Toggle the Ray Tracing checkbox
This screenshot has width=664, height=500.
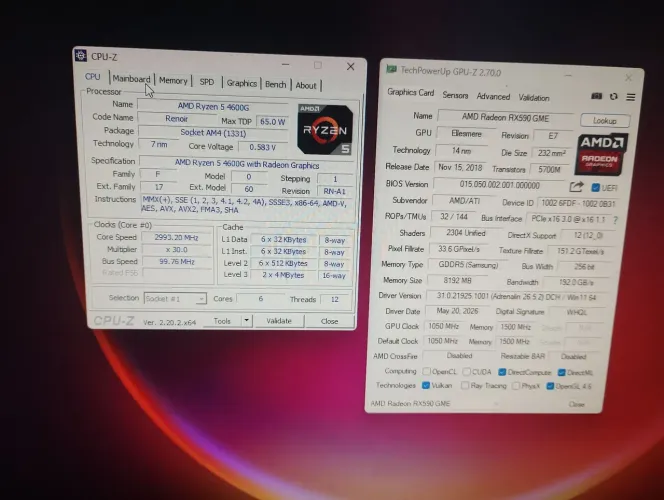click(465, 385)
